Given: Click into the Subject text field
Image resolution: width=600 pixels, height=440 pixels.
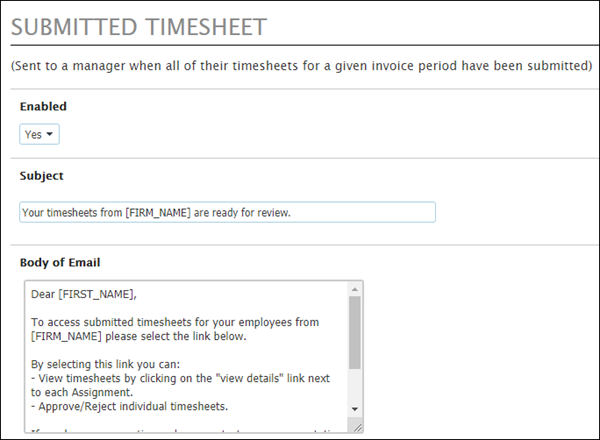Looking at the screenshot, I should 227,212.
